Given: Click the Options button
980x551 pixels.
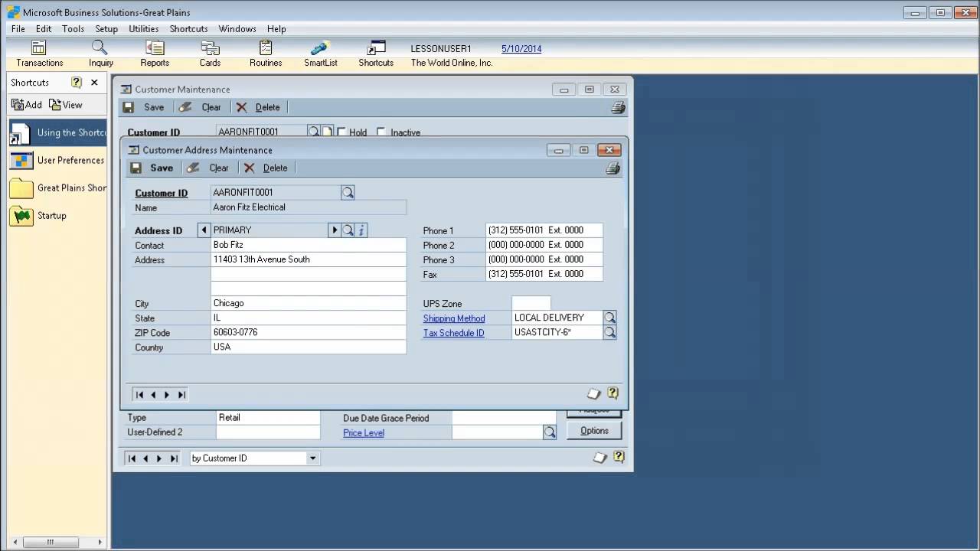Looking at the screenshot, I should point(594,431).
